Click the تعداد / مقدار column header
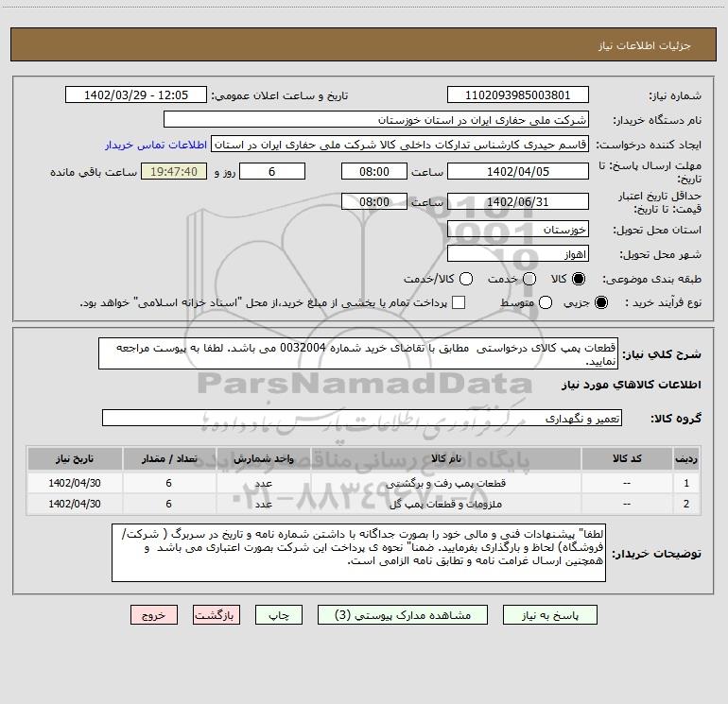Image resolution: width=728 pixels, height=704 pixels. (169, 458)
